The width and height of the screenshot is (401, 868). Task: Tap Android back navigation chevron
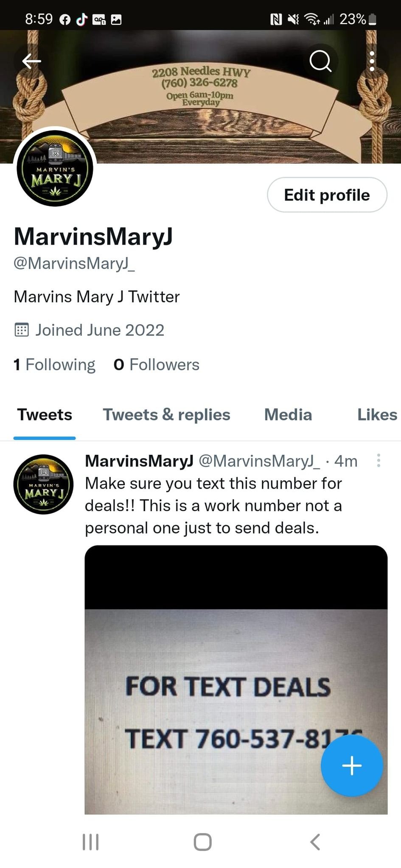click(x=315, y=842)
